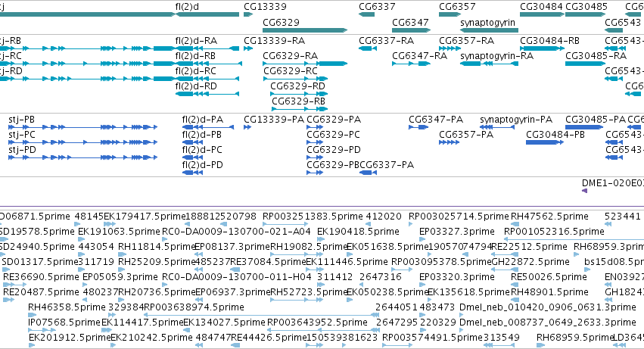The height and width of the screenshot is (349, 644).
Task: Click the stj-PB protein label
Action: tap(21, 120)
